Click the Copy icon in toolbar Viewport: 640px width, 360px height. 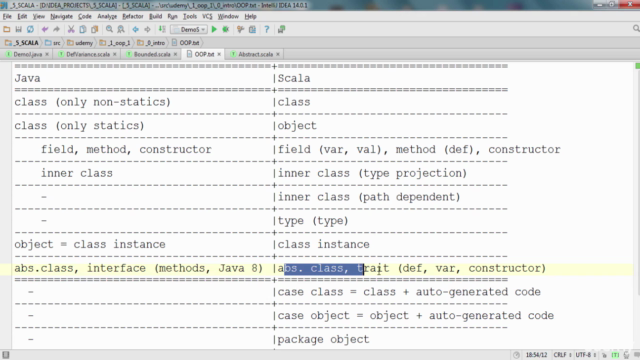tap(83, 29)
